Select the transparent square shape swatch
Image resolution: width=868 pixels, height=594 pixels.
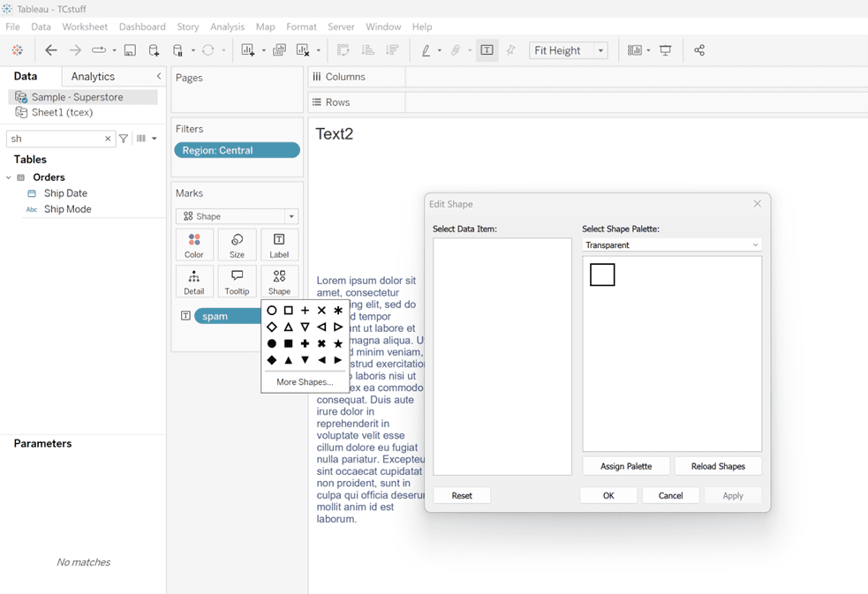(x=602, y=275)
